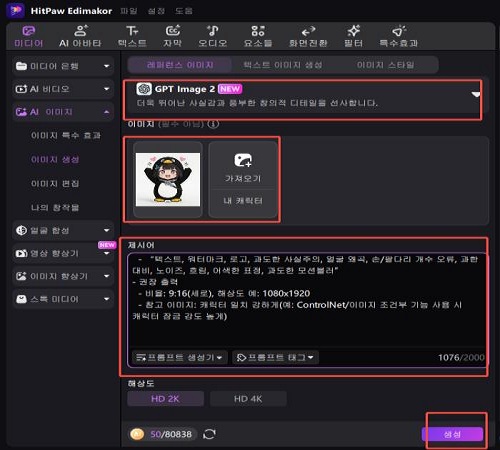This screenshot has width=500, height=450.
Task: Open the AI 아바타 tool
Action: point(80,37)
